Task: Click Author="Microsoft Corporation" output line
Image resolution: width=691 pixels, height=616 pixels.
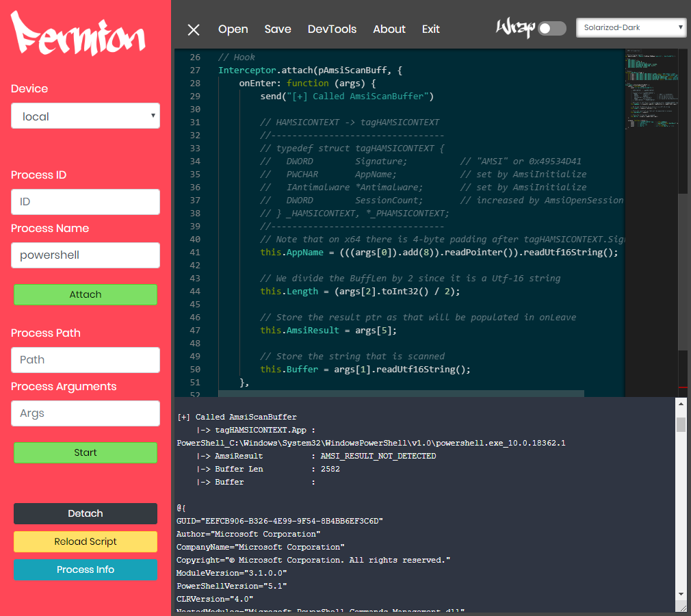Action: (248, 534)
